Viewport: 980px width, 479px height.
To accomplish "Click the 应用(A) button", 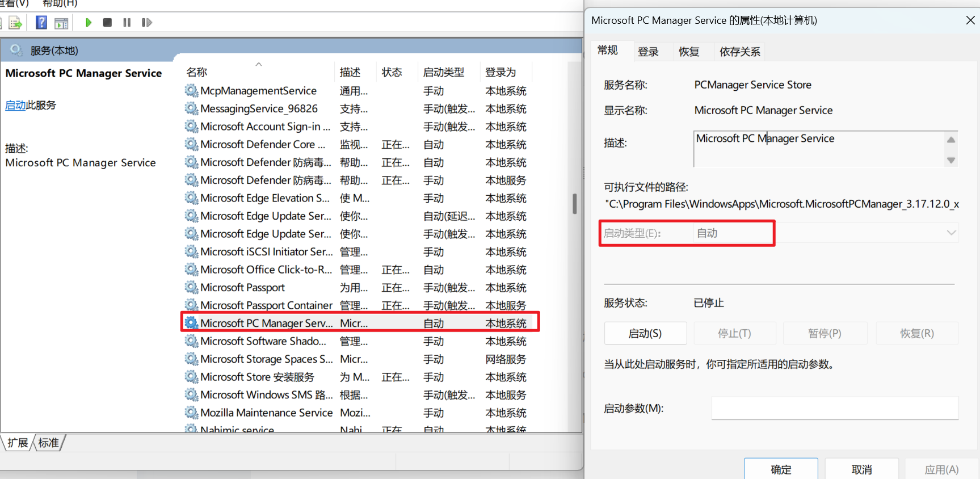I will tap(941, 469).
